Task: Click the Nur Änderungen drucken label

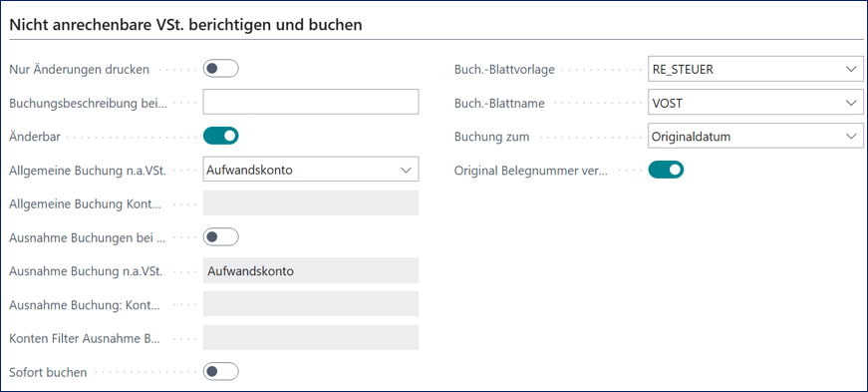Action: click(80, 69)
